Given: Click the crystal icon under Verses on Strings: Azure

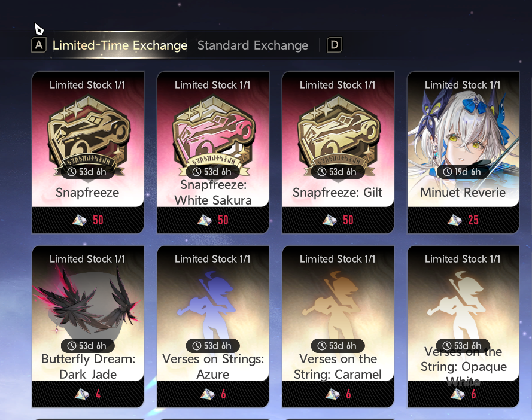Looking at the screenshot, I should (x=207, y=394).
